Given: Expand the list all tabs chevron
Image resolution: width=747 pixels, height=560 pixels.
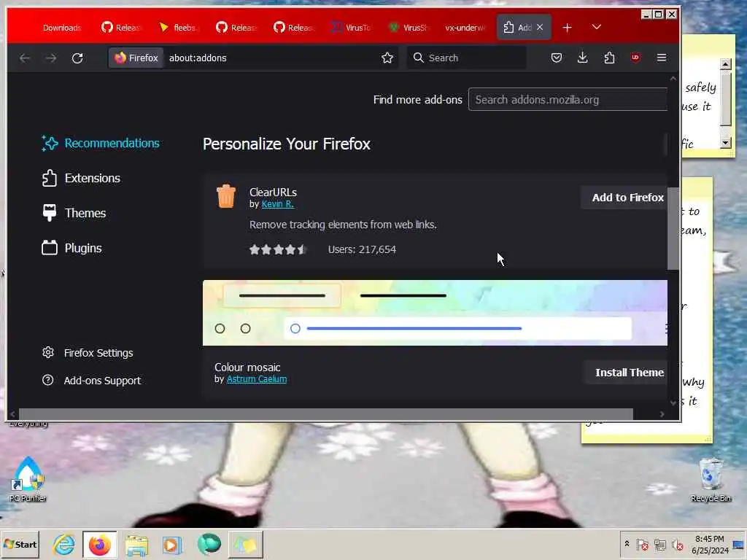Looking at the screenshot, I should point(597,27).
